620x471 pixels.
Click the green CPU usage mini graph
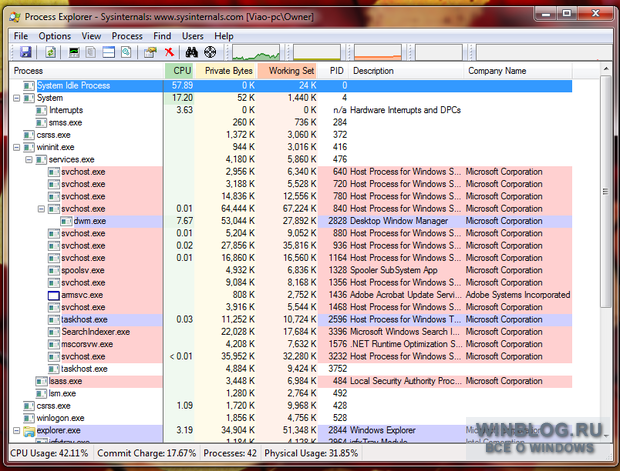(256, 52)
